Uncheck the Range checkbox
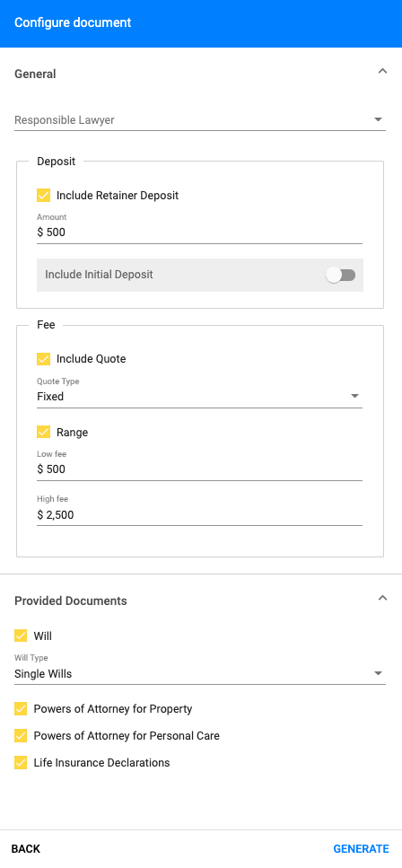This screenshot has height=868, width=402. 44,433
